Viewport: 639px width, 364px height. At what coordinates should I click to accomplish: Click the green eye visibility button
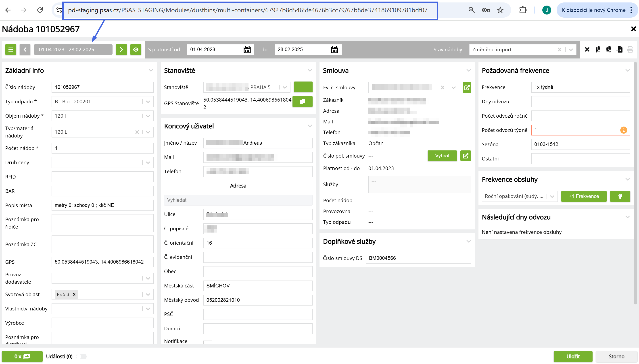tap(136, 50)
